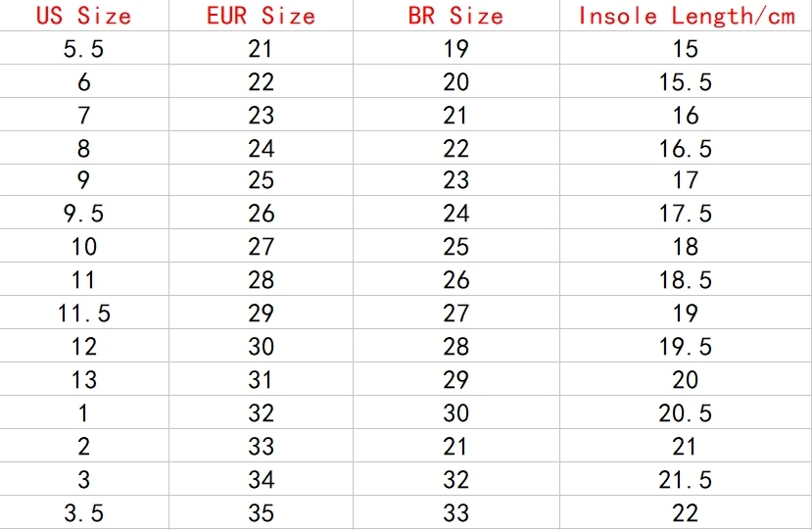Image resolution: width=812 pixels, height=530 pixels.
Task: Select the insole length 22 cell
Action: click(686, 512)
